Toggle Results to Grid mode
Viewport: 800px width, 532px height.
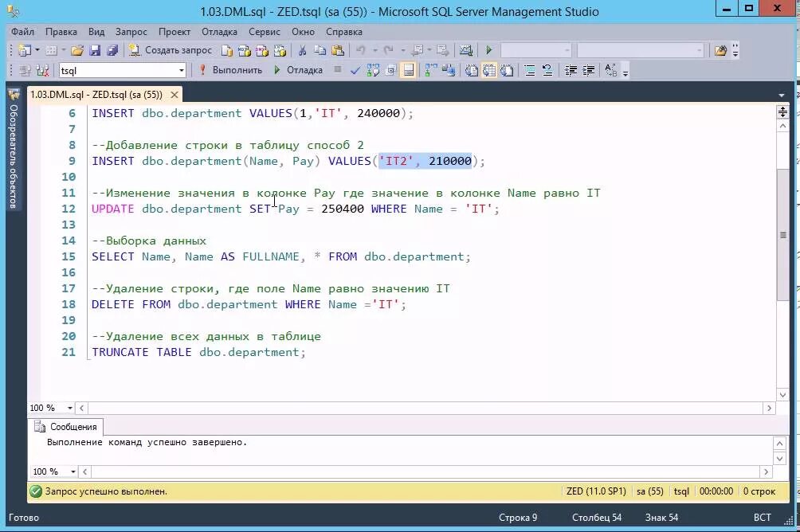tap(489, 70)
